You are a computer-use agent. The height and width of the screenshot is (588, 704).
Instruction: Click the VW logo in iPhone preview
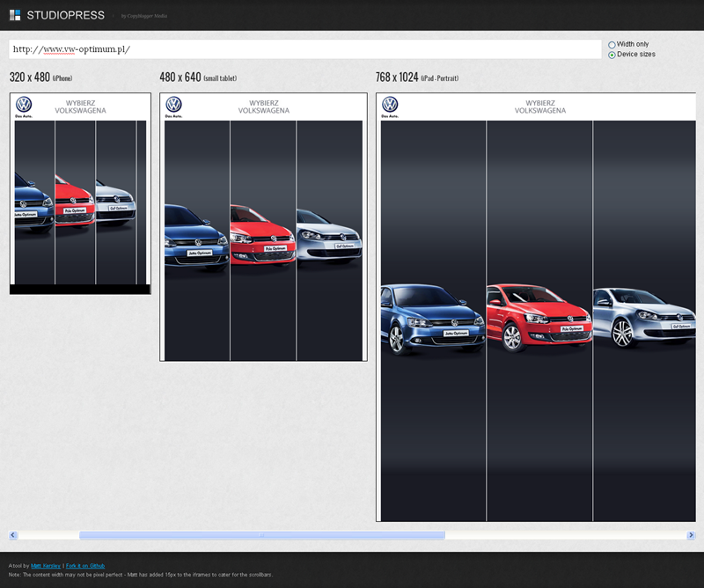24,105
